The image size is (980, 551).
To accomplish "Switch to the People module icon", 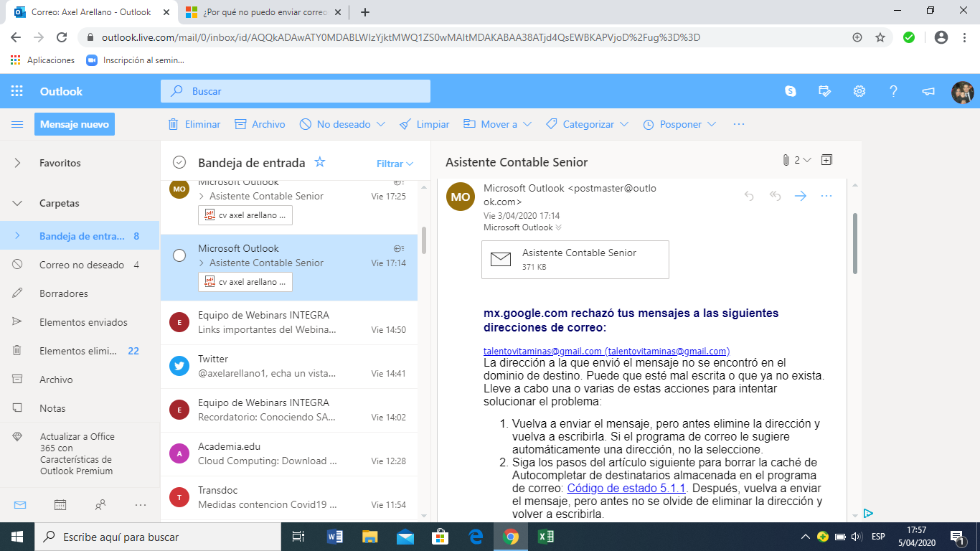I will 100,505.
